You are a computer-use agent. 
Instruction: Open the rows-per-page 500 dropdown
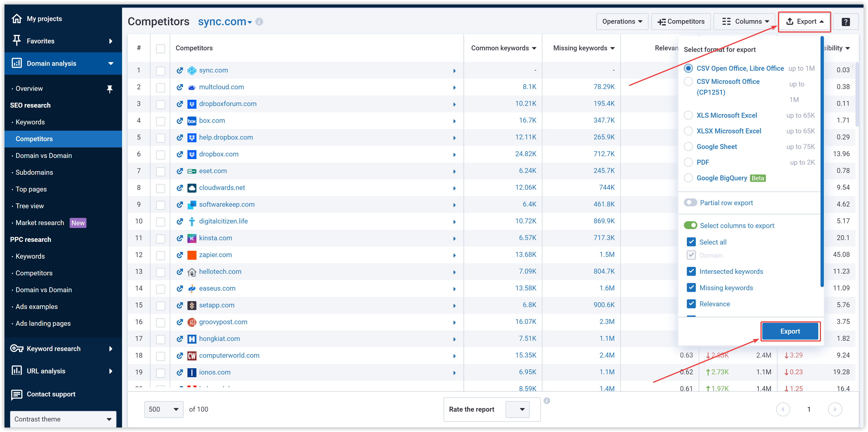(x=164, y=409)
